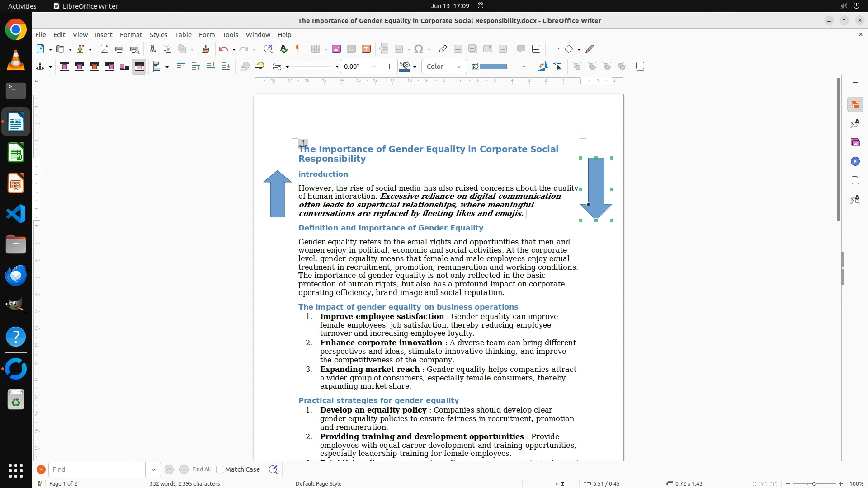868x488 pixels.
Task: Click the Clone Formatting paintbrush icon
Action: click(206, 49)
